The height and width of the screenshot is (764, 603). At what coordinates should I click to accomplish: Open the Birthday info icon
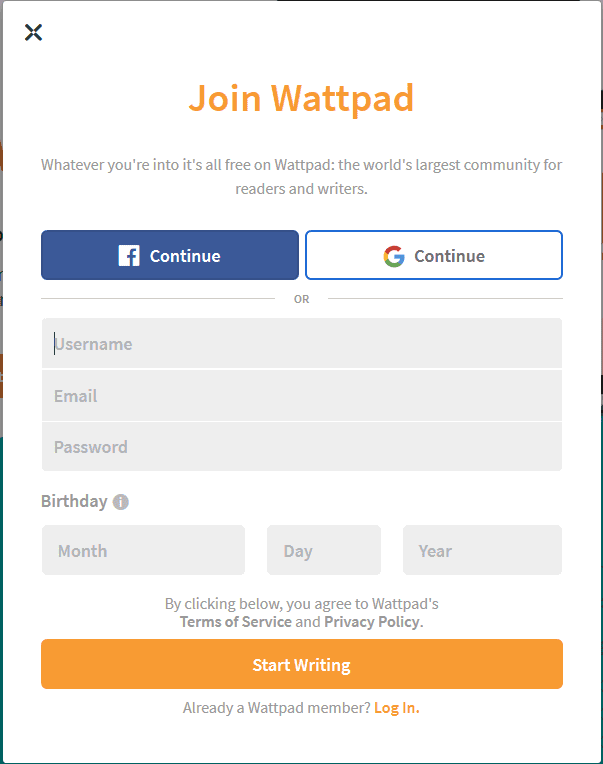[x=120, y=502]
